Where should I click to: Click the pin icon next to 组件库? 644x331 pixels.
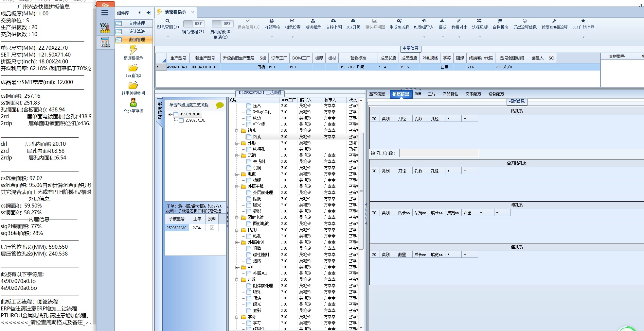tap(149, 13)
